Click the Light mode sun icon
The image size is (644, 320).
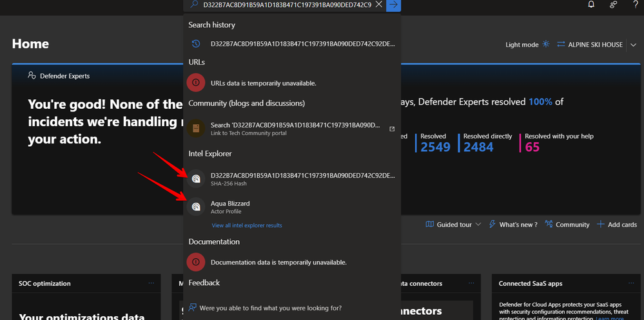click(545, 44)
